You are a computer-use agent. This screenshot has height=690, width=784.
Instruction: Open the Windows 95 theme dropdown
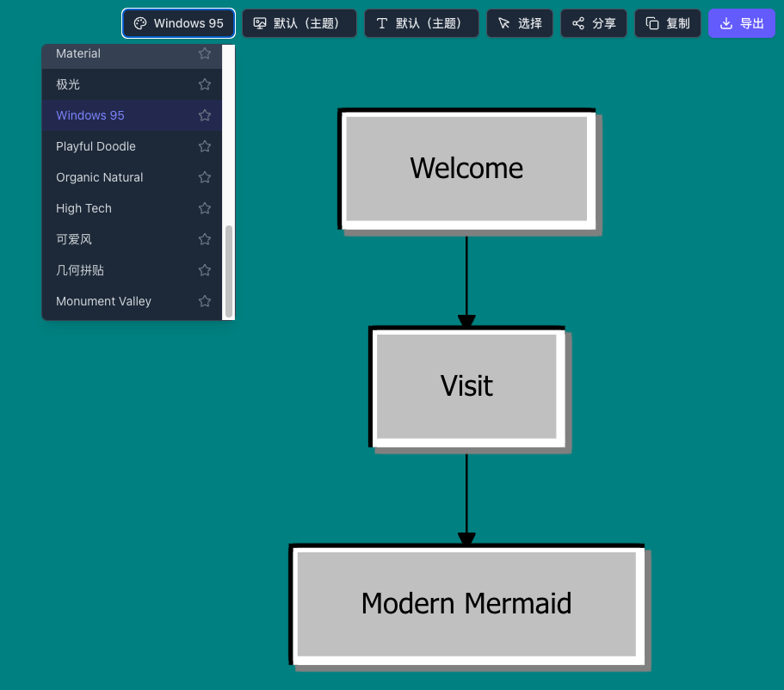[178, 23]
